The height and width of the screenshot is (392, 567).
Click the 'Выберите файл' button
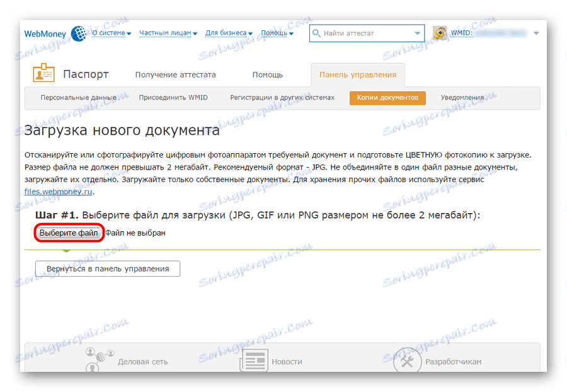pos(69,233)
